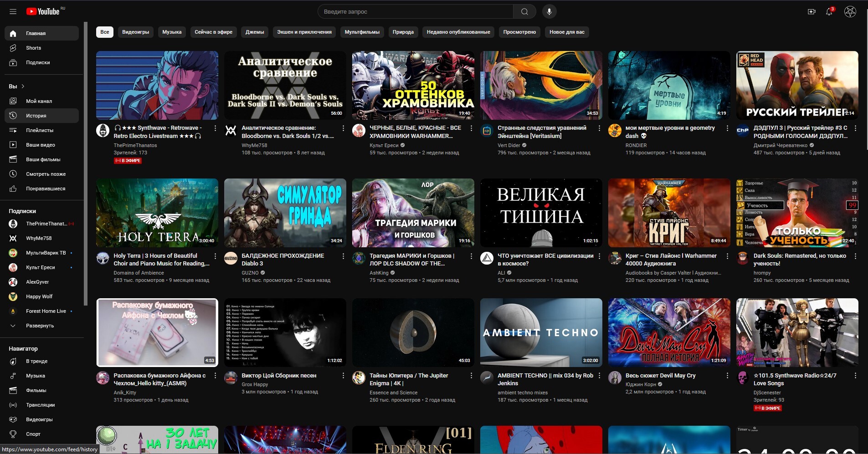
Task: Expand subscriptions list with Развернуть
Action: tap(41, 326)
